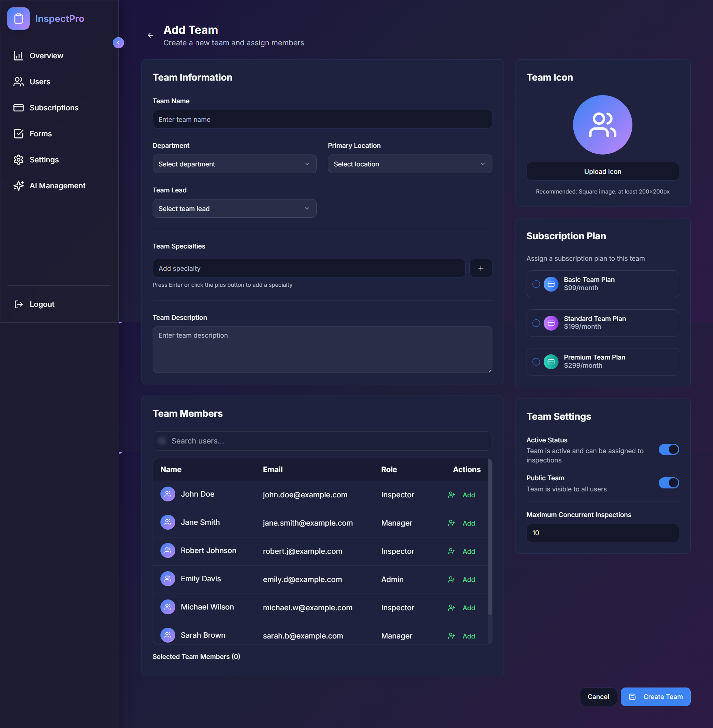Click the save icon on Create Team button
713x728 pixels.
[632, 697]
